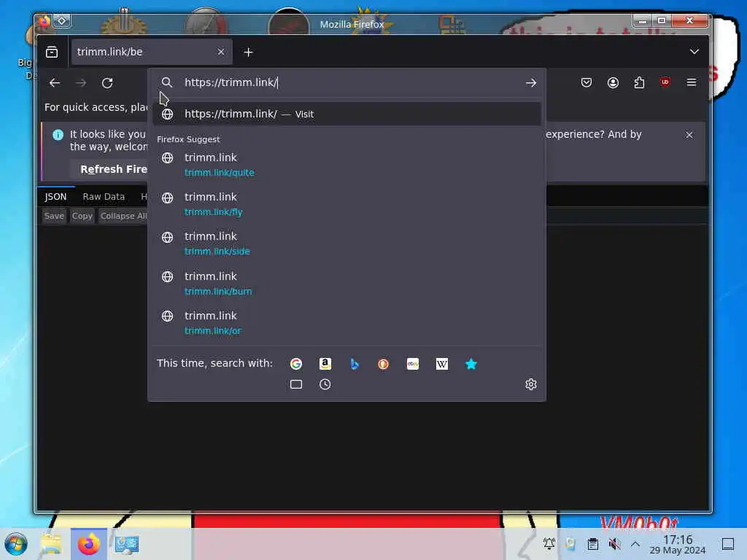The height and width of the screenshot is (560, 747).
Task: Choose the trimm.link/fly suggestion
Action: click(347, 204)
